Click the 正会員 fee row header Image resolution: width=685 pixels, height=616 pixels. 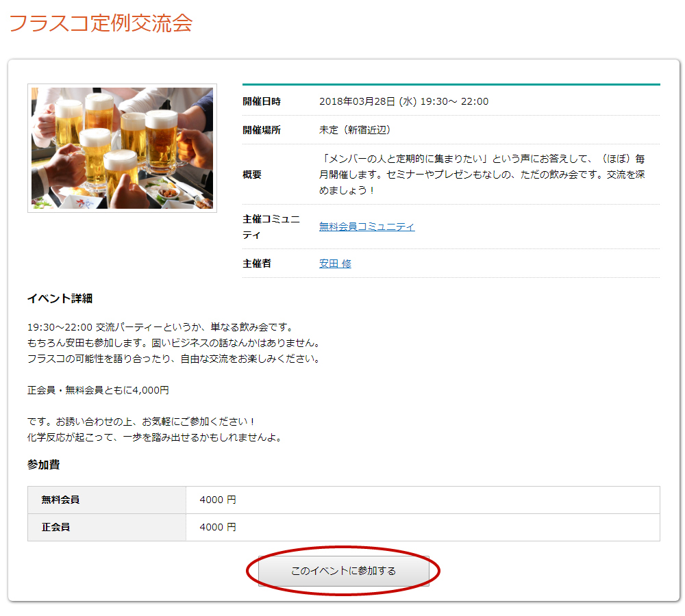107,528
